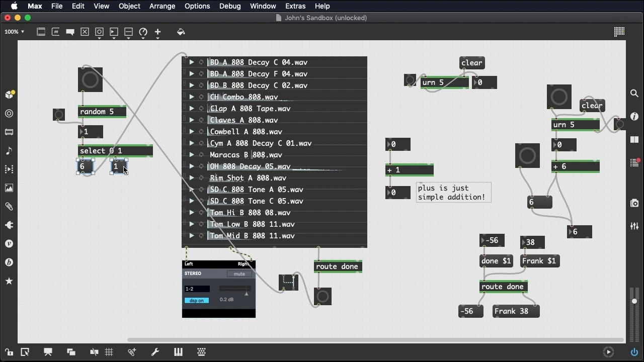
Task: Open the Inspector in right sidebar
Action: [x=634, y=116]
